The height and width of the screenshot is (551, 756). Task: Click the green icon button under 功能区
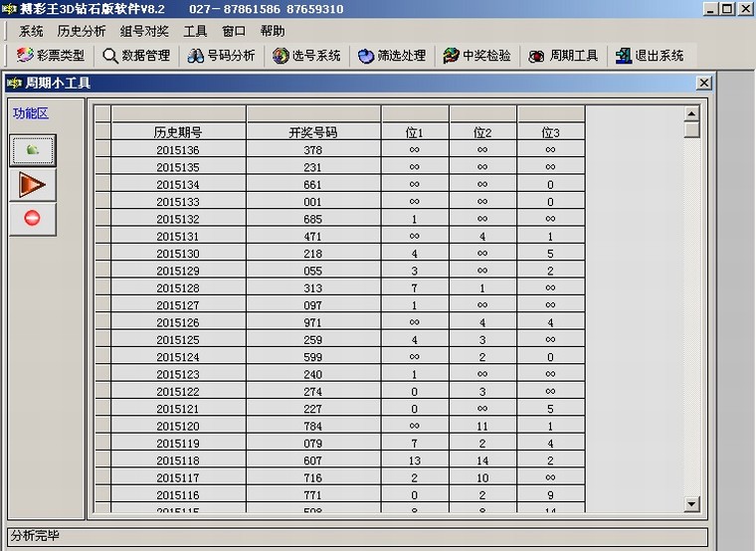[x=33, y=150]
